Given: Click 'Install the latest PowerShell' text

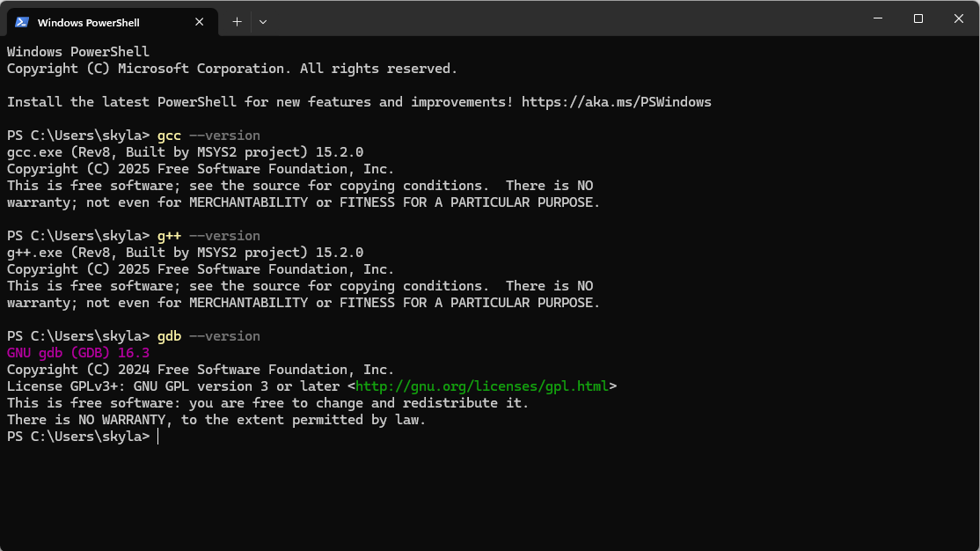Looking at the screenshot, I should 122,102.
